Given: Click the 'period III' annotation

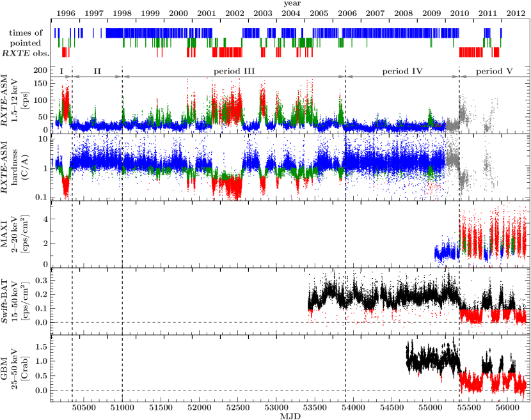Looking at the screenshot, I should [234, 71].
